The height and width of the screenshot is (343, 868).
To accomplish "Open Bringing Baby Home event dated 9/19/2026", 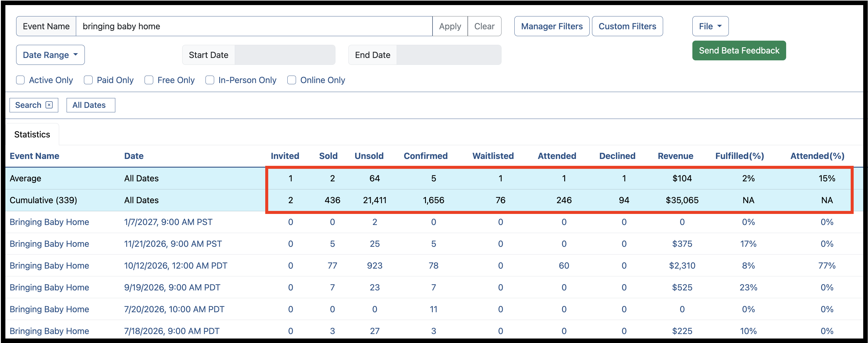I will click(49, 287).
